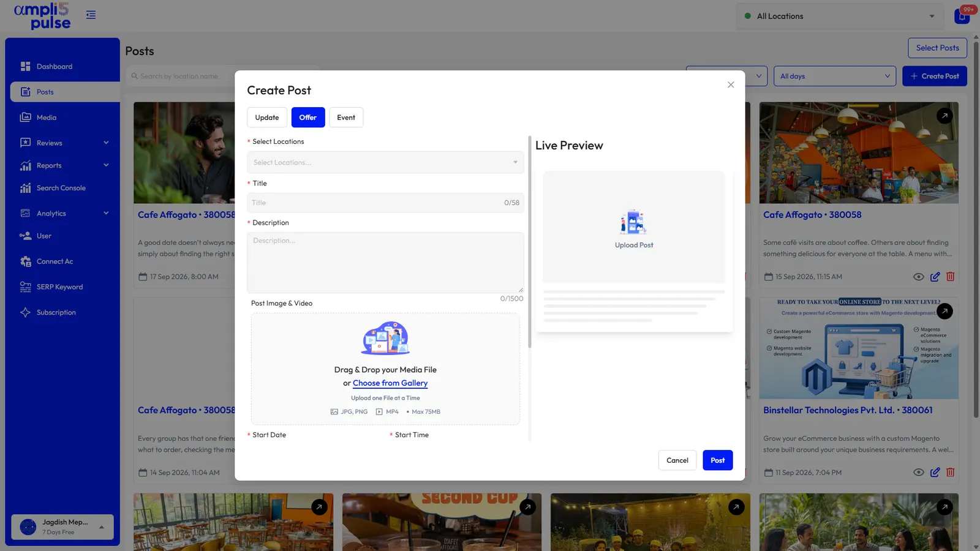Viewport: 980px width, 551px height.
Task: Click into the Description text area
Action: point(386,263)
